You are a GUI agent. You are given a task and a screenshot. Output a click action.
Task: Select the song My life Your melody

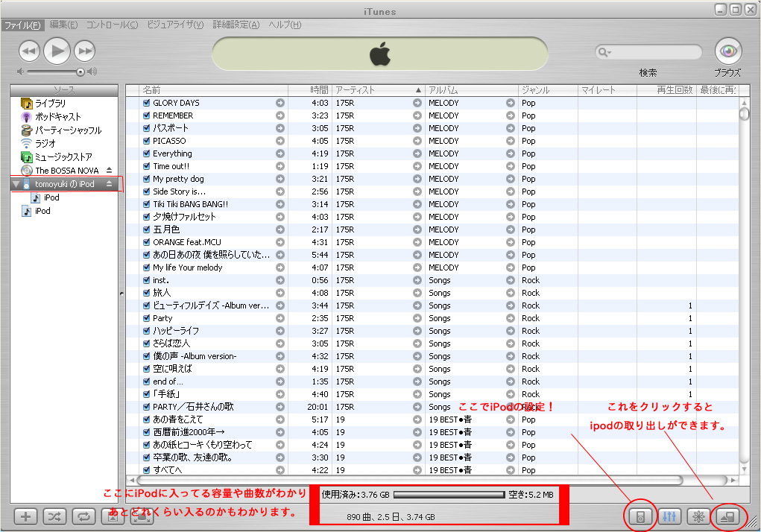[187, 267]
